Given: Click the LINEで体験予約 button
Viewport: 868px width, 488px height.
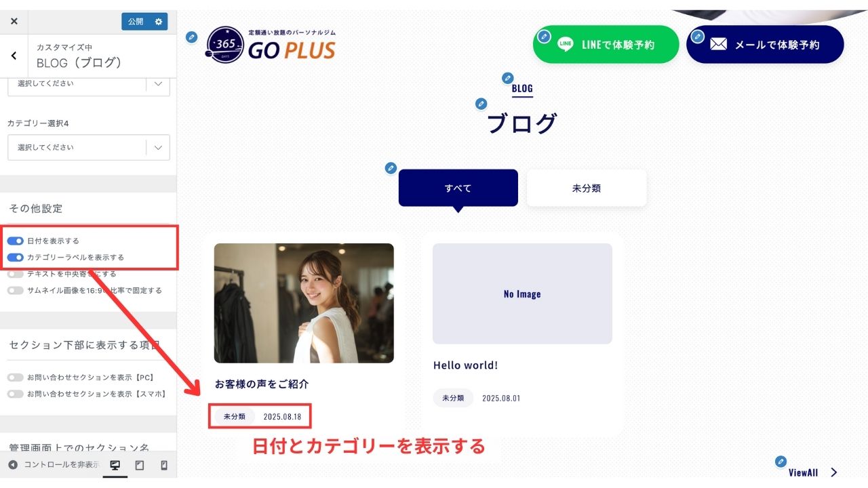Looking at the screenshot, I should [x=606, y=45].
